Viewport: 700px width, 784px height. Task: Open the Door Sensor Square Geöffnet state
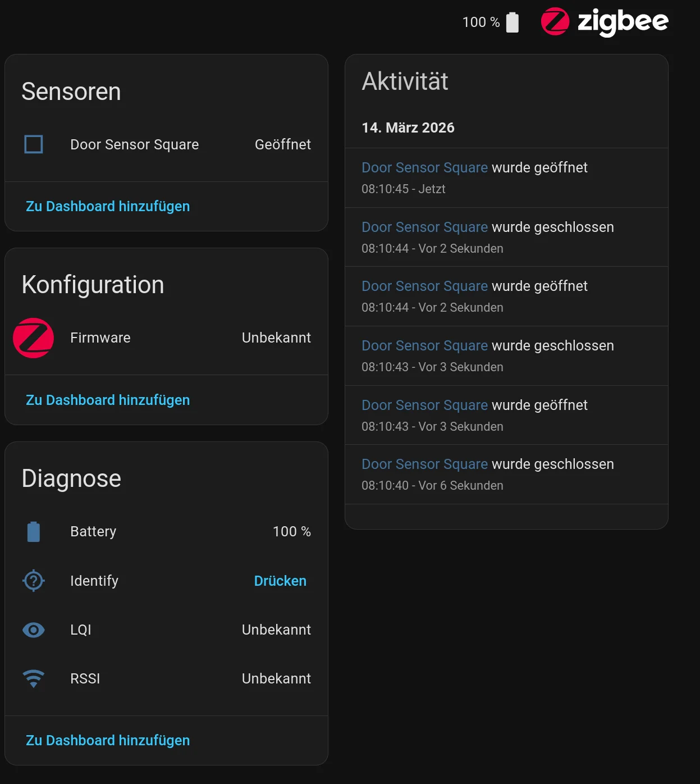[282, 145]
